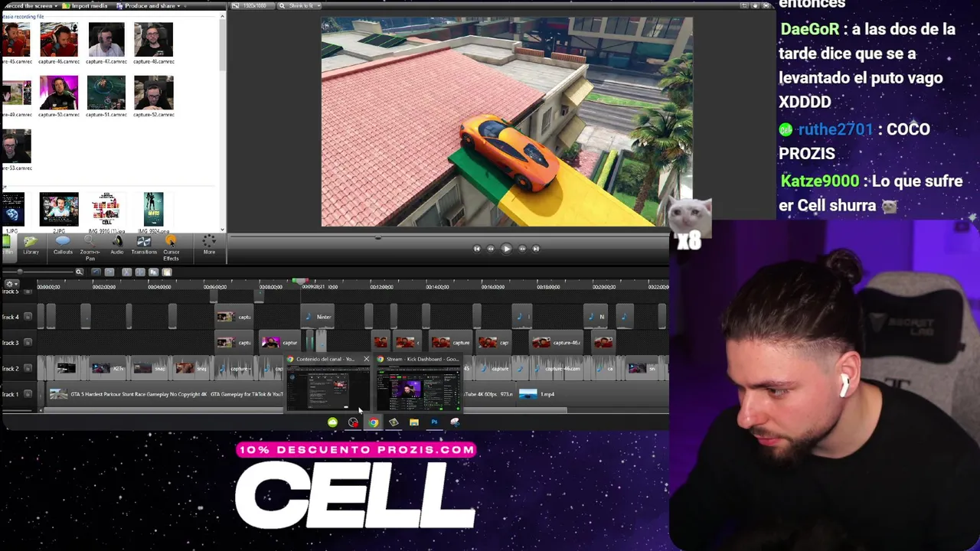Play the preview video
Viewport: 980px width, 551px height.
pyautogui.click(x=506, y=248)
